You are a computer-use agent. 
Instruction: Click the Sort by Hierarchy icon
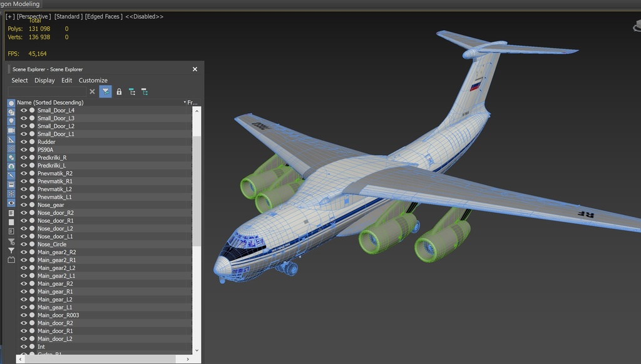point(132,92)
